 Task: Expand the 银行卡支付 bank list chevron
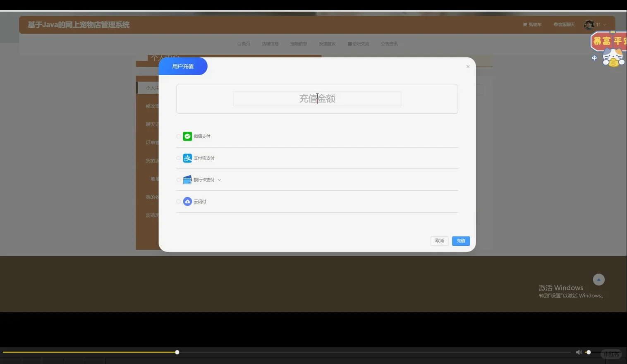(x=220, y=180)
